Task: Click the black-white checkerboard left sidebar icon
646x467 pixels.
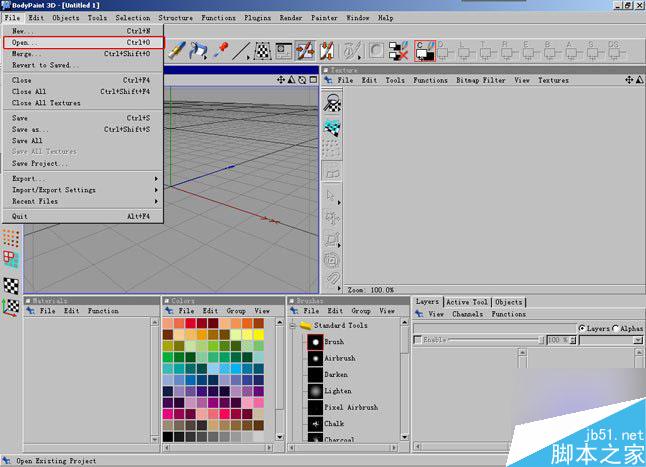Action: pos(11,286)
